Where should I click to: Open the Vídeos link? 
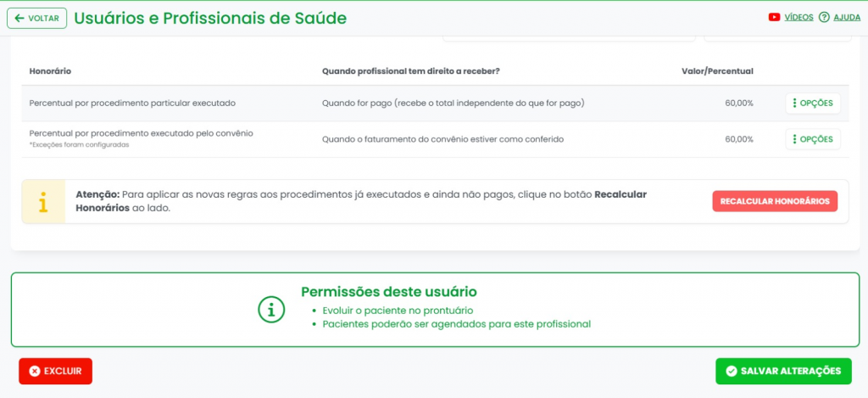pos(798,17)
